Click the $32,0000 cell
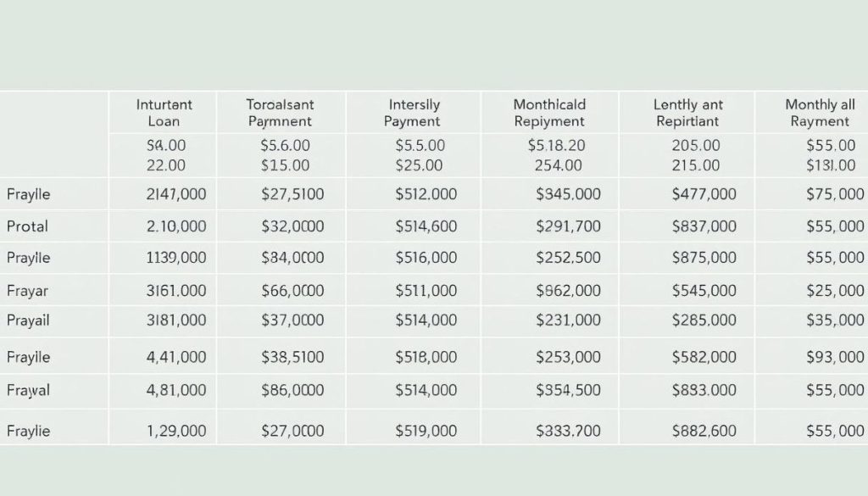 (x=292, y=226)
